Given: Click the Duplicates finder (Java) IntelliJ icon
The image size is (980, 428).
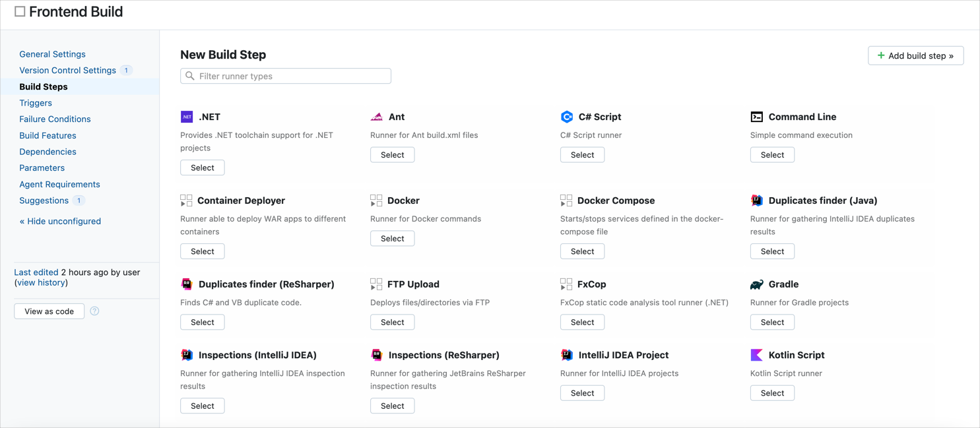Looking at the screenshot, I should point(756,200).
